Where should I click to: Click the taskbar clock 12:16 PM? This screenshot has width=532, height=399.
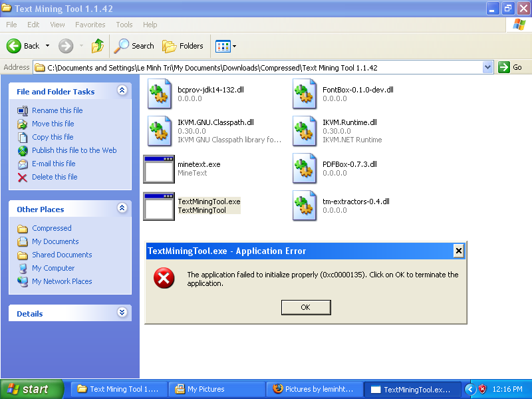507,389
